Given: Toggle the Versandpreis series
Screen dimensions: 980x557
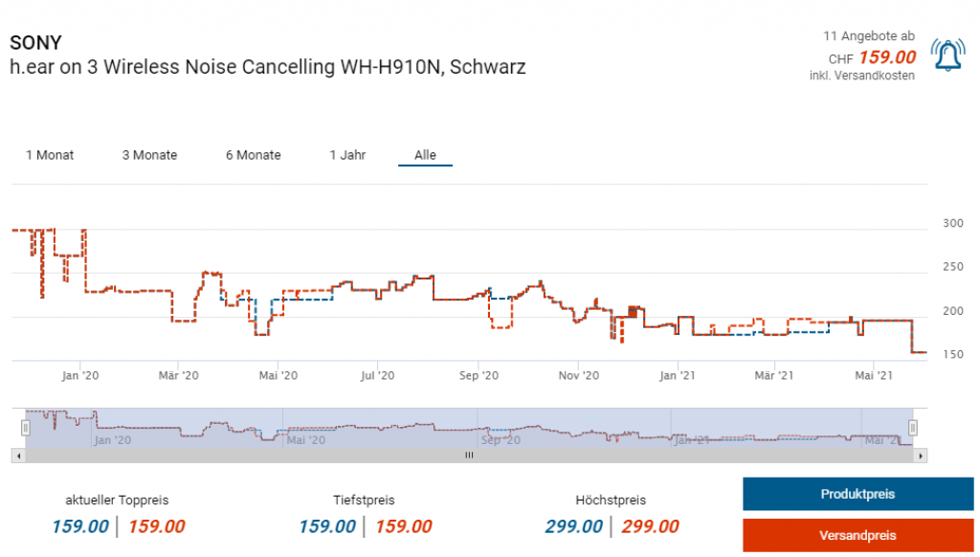Looking at the screenshot, I should pyautogui.click(x=857, y=535).
